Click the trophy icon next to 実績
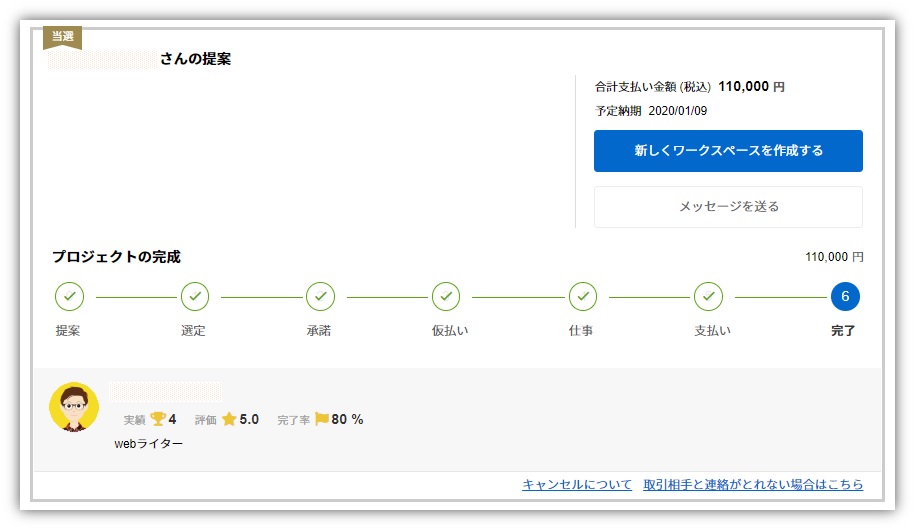The height and width of the screenshot is (530, 915). [x=158, y=419]
